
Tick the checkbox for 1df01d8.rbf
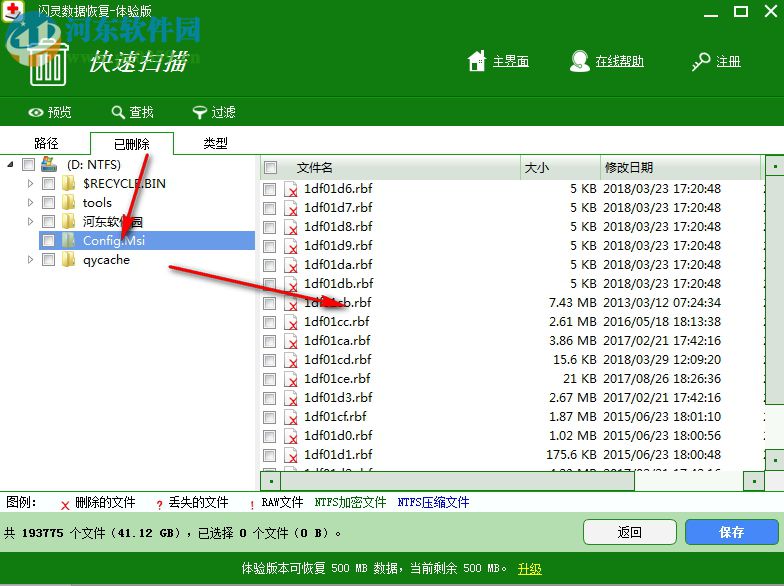coord(270,227)
